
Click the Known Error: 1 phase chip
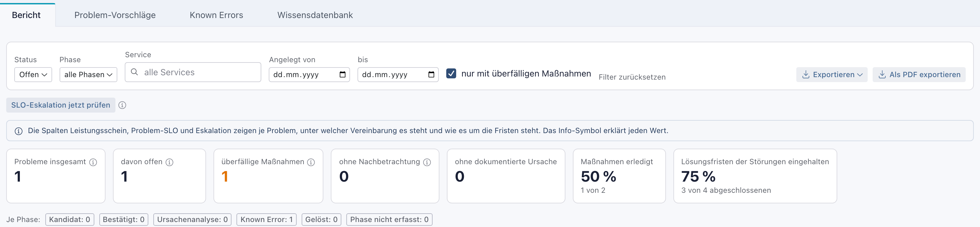pyautogui.click(x=267, y=219)
